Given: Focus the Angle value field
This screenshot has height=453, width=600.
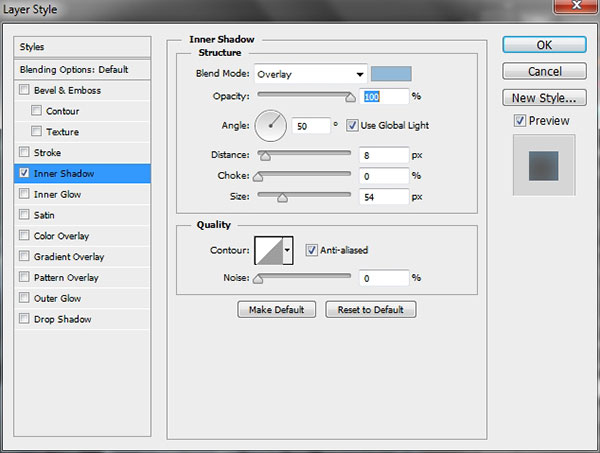Looking at the screenshot, I should point(311,126).
